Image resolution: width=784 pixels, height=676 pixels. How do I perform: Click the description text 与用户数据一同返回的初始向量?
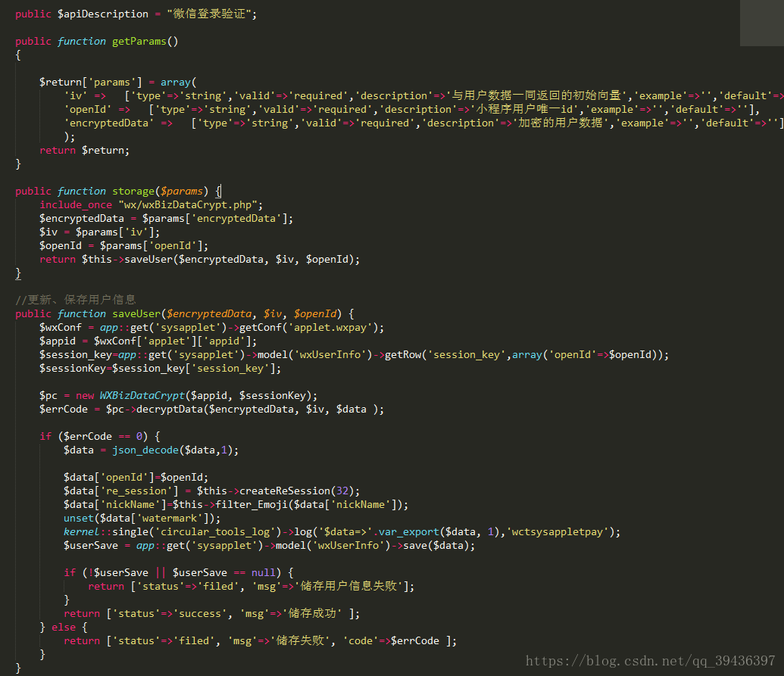click(x=536, y=95)
